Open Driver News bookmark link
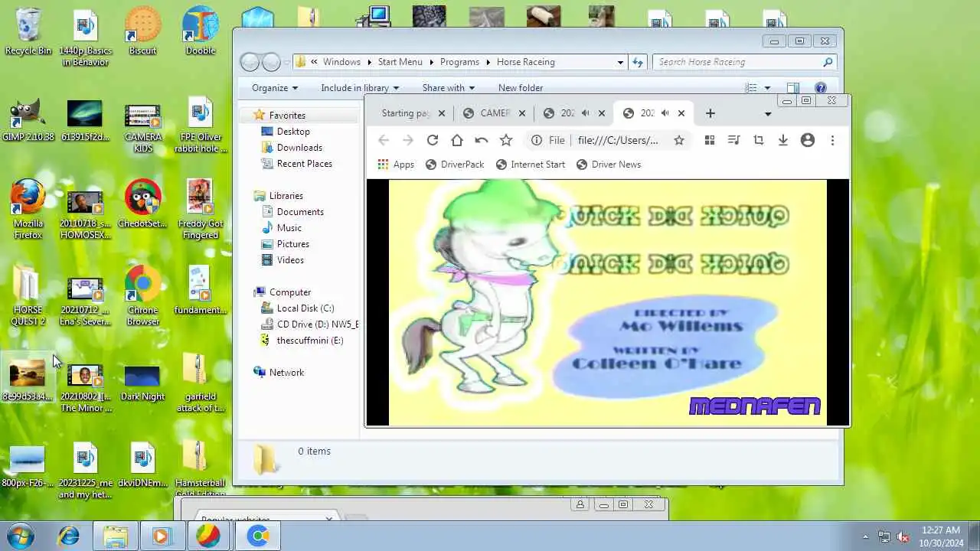 coord(609,165)
